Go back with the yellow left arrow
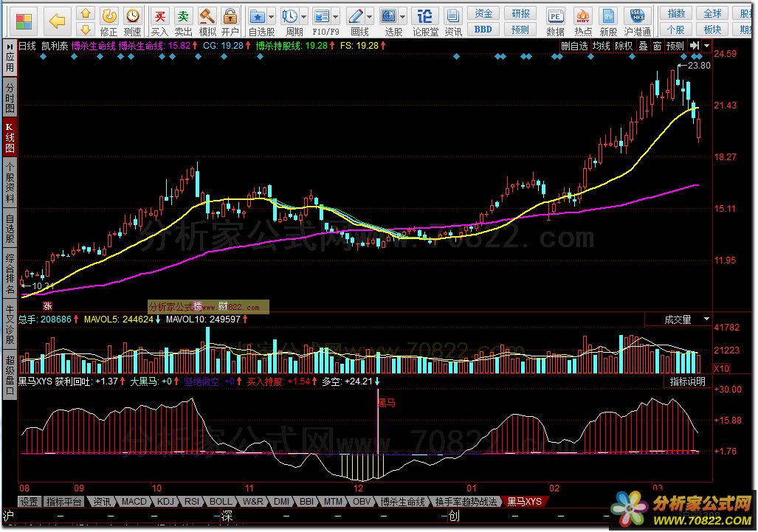 [57, 21]
